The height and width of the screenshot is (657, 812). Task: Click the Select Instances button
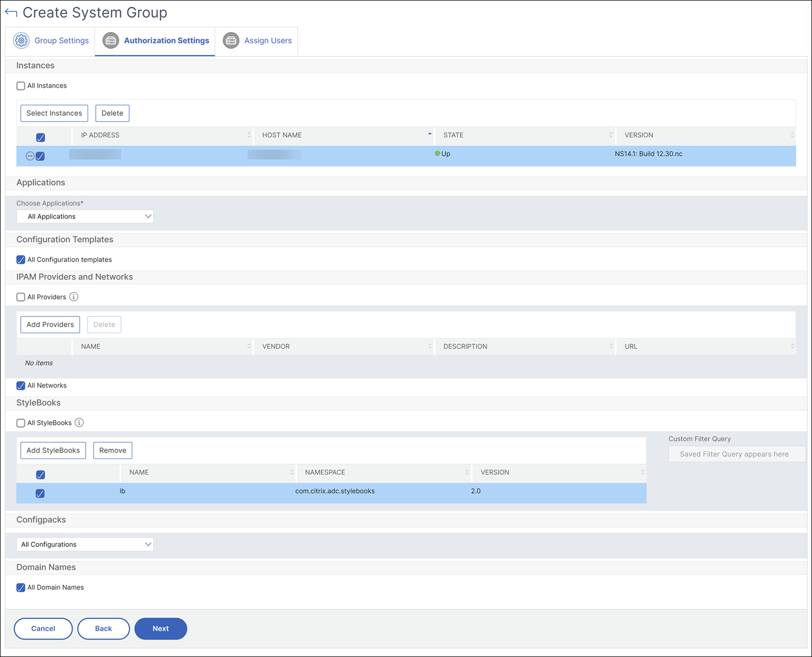click(x=54, y=113)
